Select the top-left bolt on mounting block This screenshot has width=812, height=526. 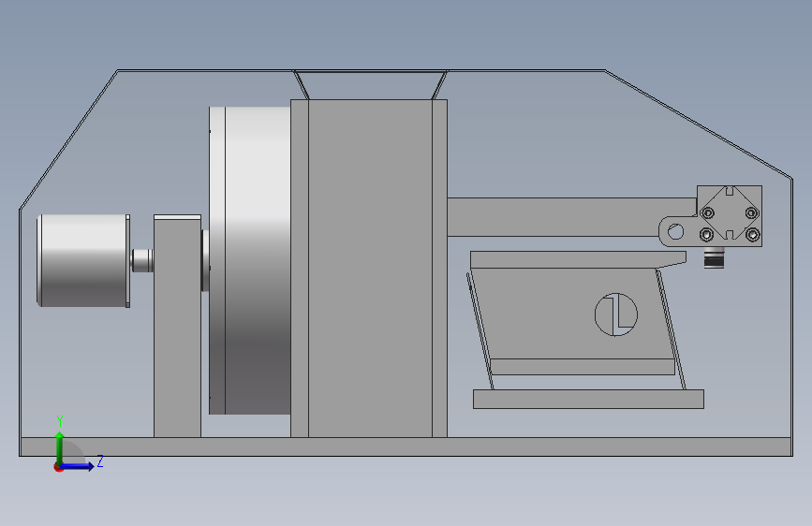707,212
